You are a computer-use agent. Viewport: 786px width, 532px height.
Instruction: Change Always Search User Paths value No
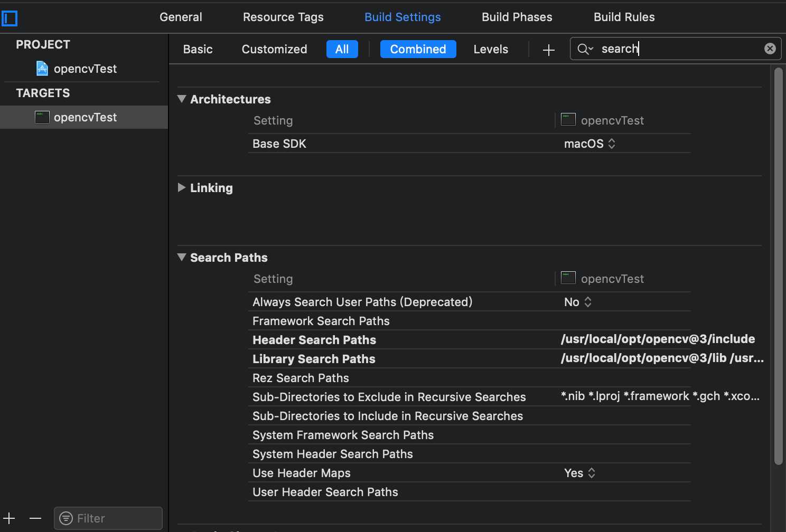577,302
